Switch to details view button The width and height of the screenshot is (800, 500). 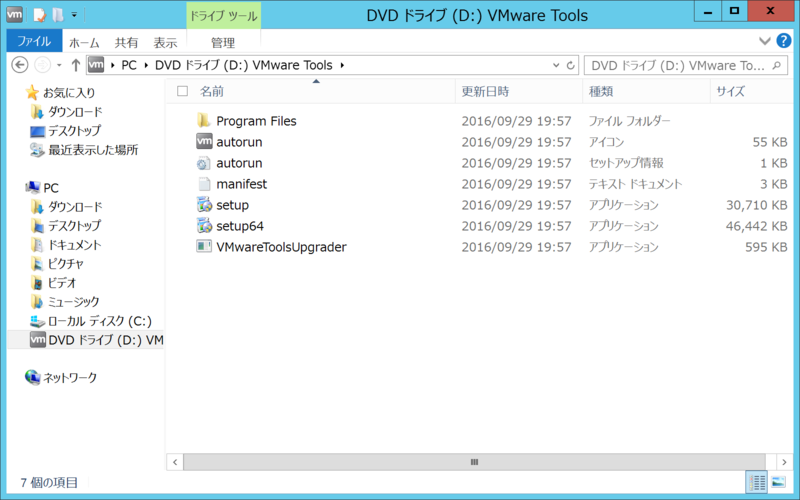[x=757, y=482]
